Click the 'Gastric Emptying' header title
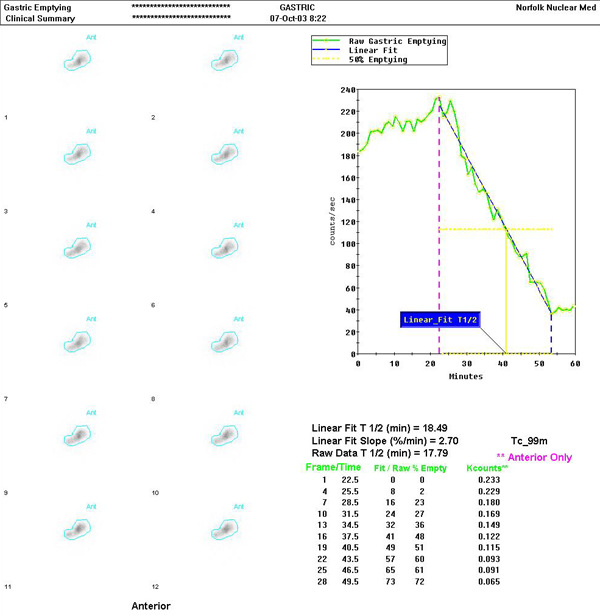The height and width of the screenshot is (615, 600). click(x=37, y=8)
